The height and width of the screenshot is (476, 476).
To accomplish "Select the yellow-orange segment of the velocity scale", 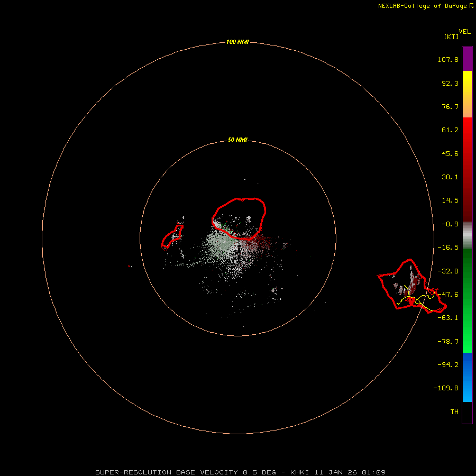I will click(467, 94).
